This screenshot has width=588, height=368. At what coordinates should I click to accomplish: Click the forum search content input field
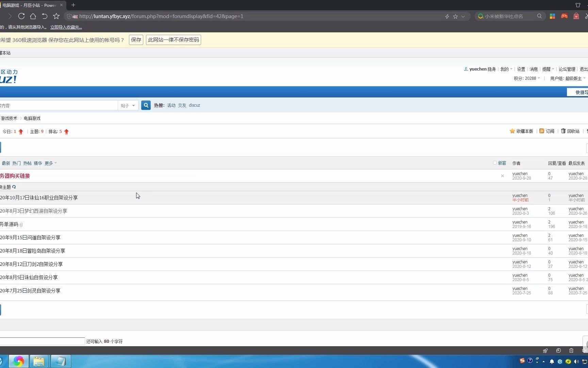(59, 106)
